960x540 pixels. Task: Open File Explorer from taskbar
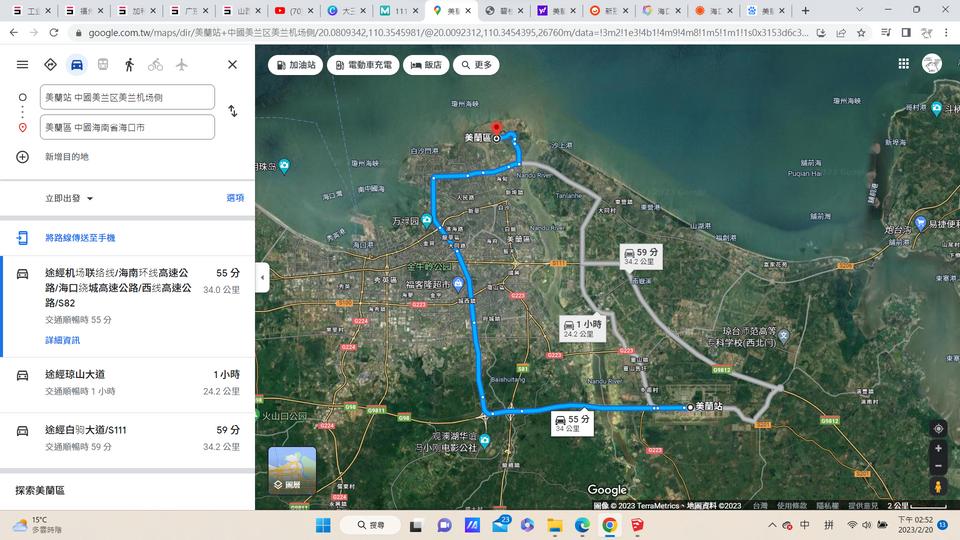point(555,525)
